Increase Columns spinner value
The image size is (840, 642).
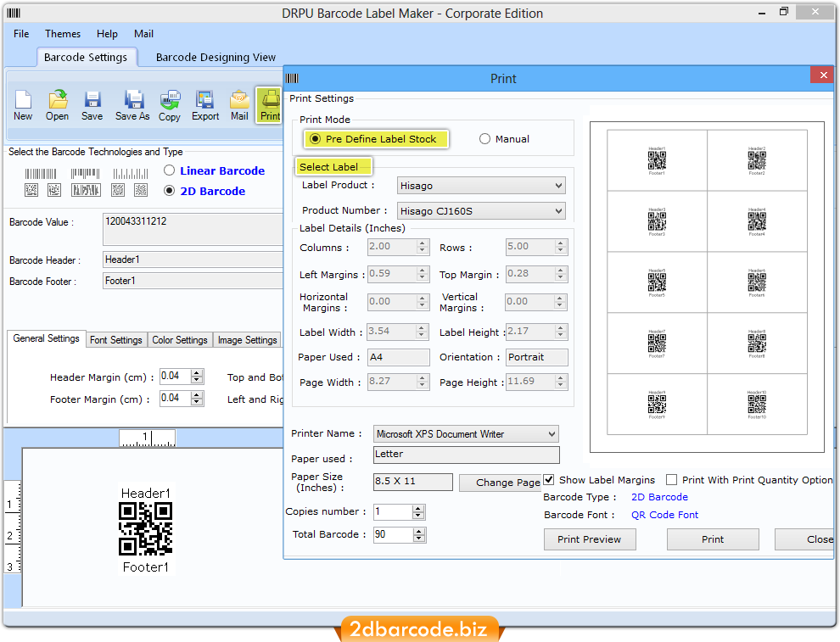[x=423, y=243]
